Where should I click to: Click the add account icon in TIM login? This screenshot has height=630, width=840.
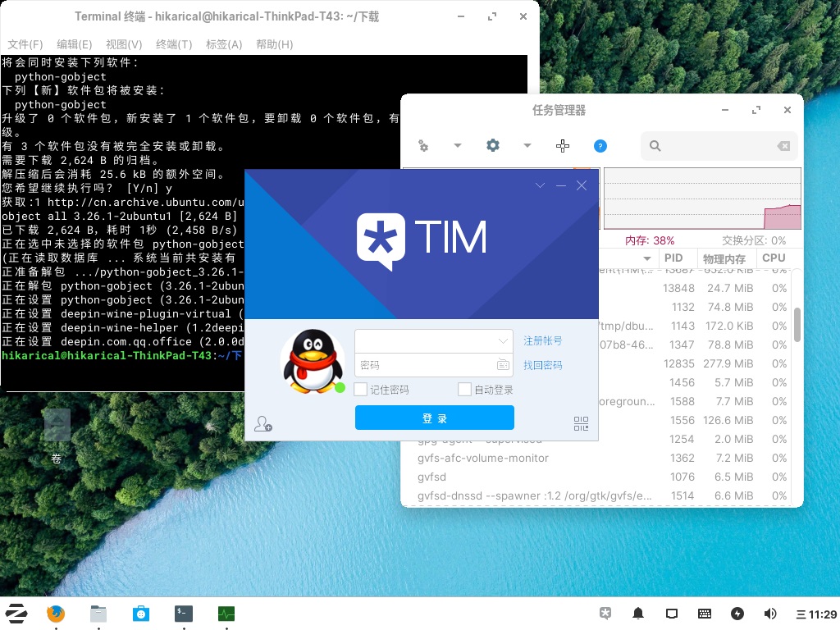coord(264,423)
